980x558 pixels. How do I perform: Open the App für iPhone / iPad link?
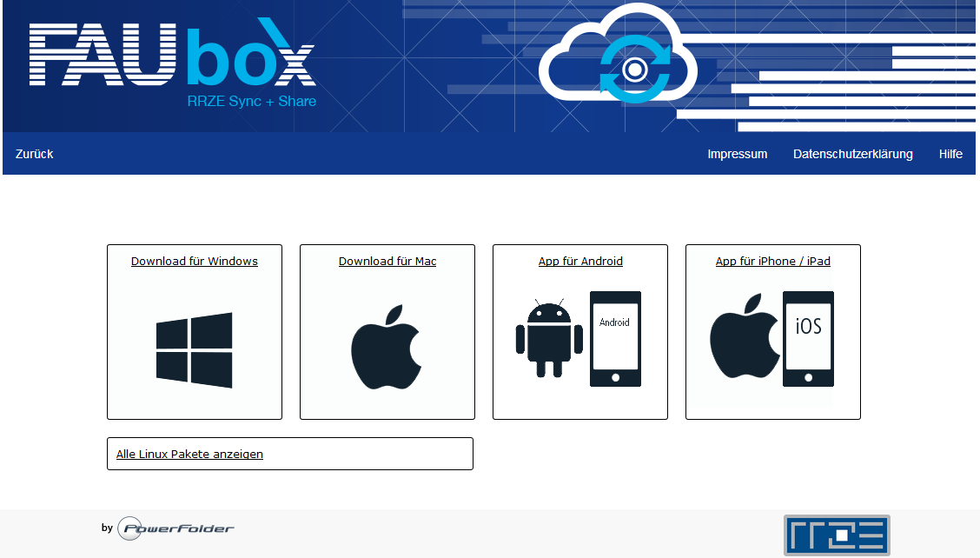(772, 261)
